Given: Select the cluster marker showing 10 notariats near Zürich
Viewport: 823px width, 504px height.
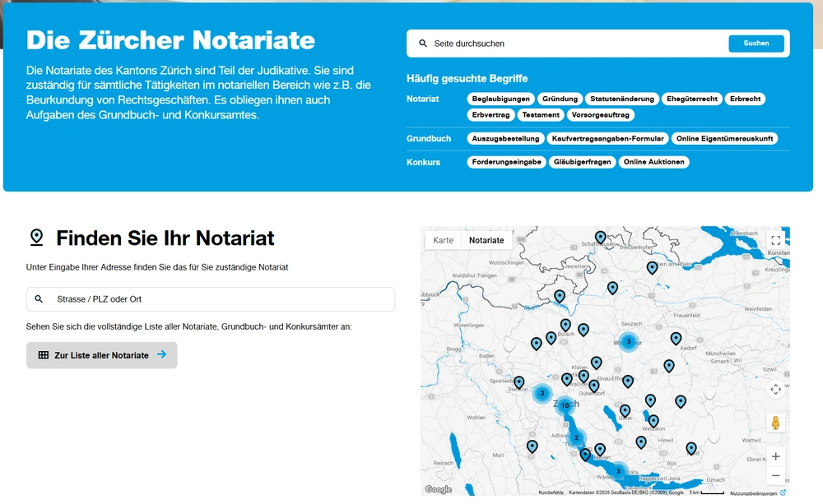Looking at the screenshot, I should (565, 405).
